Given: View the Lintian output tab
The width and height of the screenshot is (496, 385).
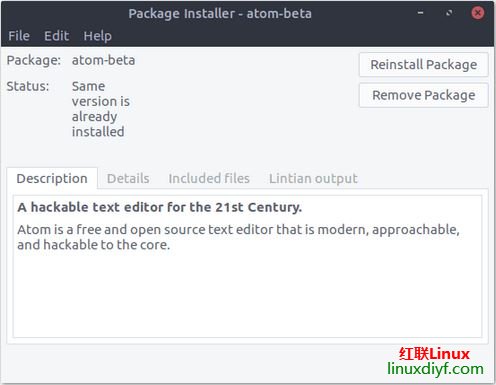Looking at the screenshot, I should (x=313, y=179).
